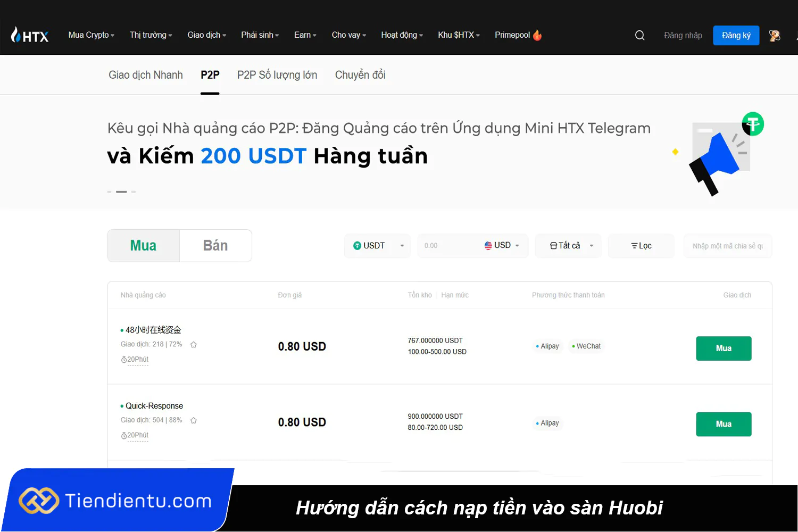This screenshot has width=798, height=532.
Task: Expand the Cho vay menu
Action: pos(349,35)
